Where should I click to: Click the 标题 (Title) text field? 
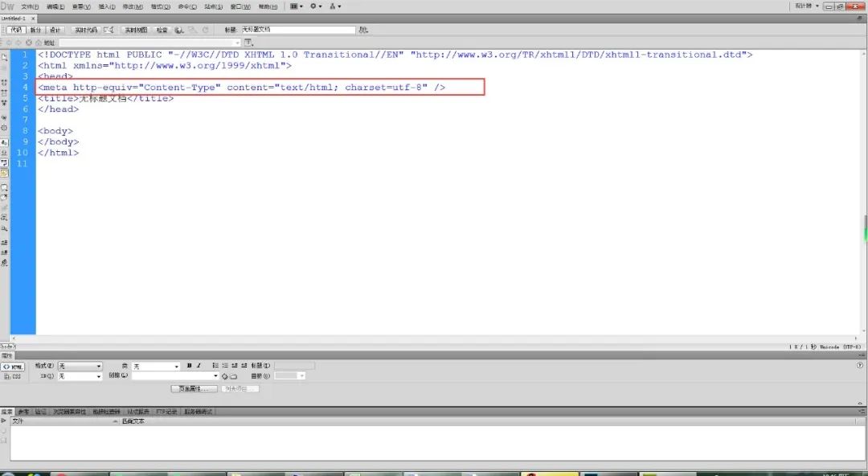(x=297, y=30)
